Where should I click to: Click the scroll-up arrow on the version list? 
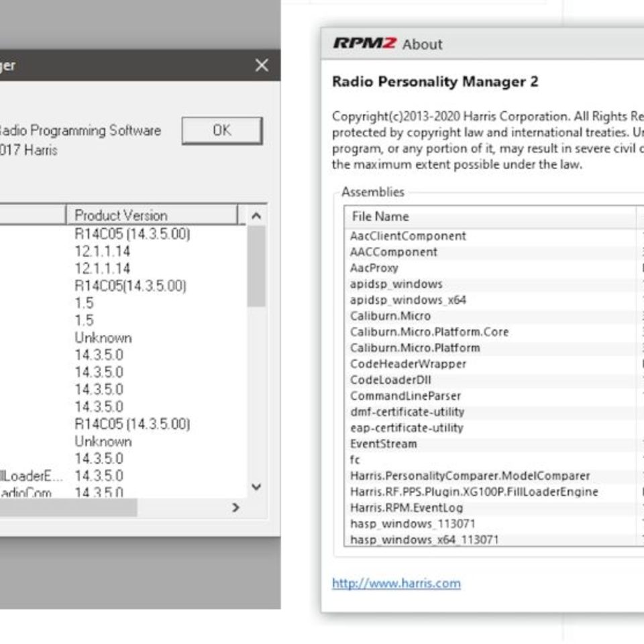pyautogui.click(x=257, y=215)
